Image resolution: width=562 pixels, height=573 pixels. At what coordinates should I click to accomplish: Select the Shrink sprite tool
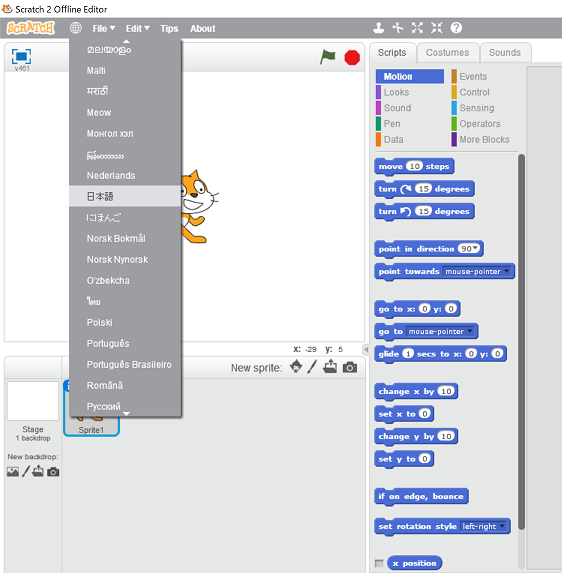(x=437, y=28)
